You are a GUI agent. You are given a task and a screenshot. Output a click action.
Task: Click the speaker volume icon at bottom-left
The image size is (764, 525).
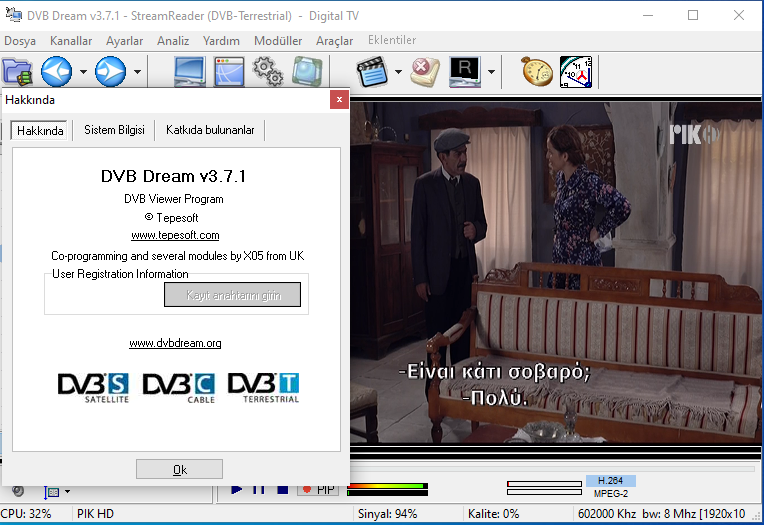18,491
